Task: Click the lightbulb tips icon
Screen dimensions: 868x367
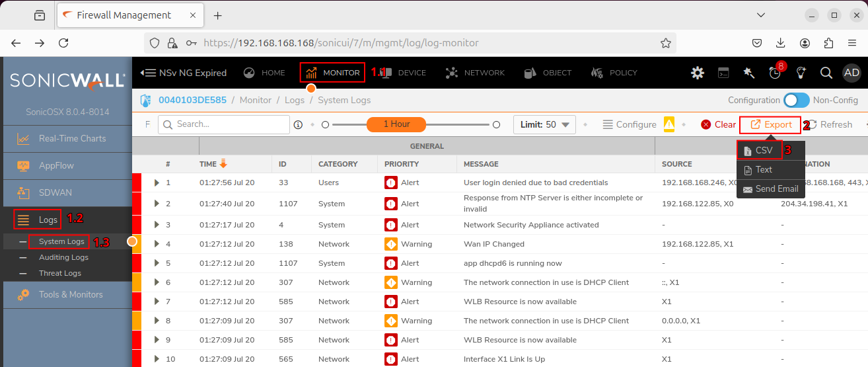Action: point(801,73)
